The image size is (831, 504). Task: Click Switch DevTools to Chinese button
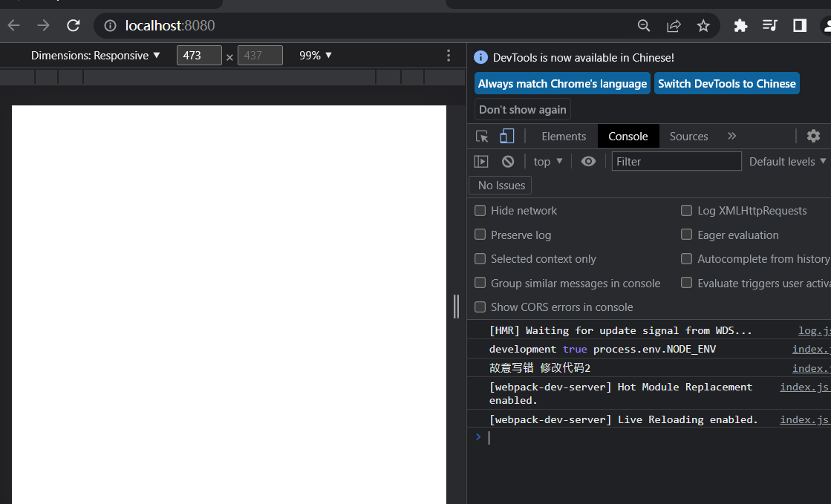[x=726, y=84]
